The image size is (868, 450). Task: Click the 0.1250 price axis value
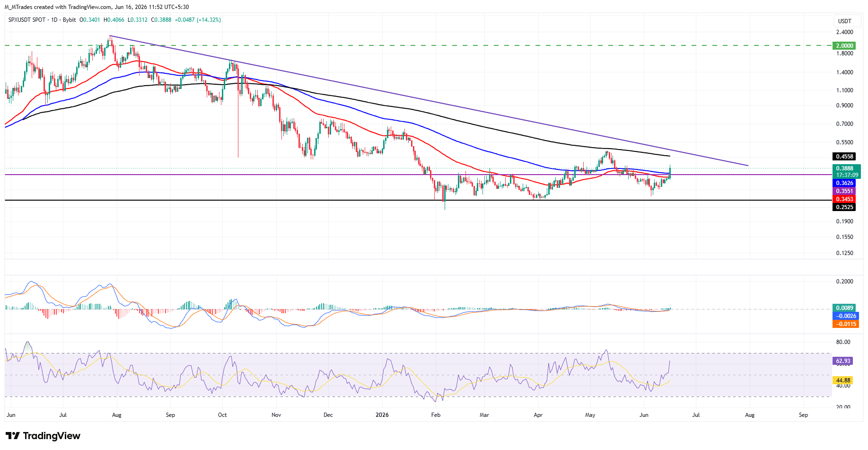tap(845, 253)
